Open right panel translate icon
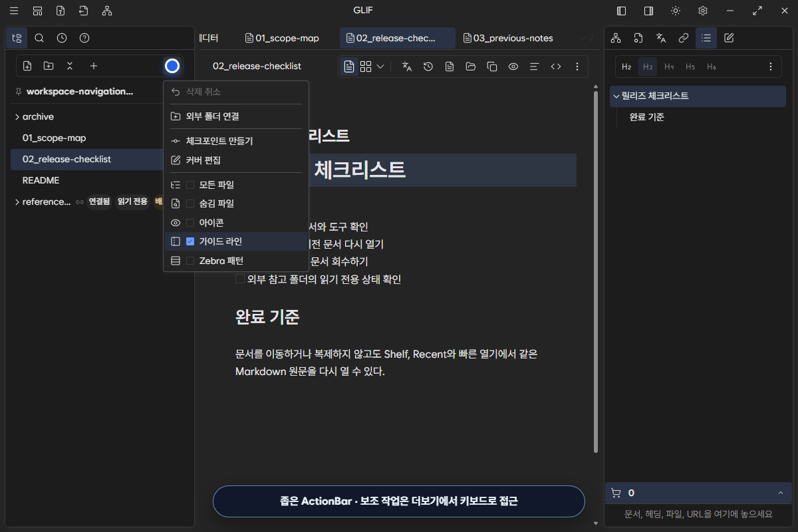The image size is (798, 532). (661, 38)
